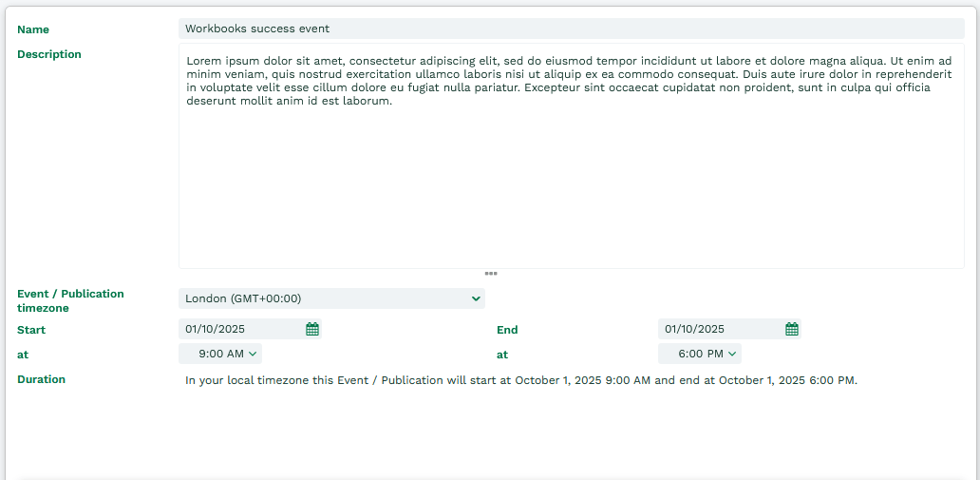
Task: Click the Name field label
Action: (x=33, y=29)
